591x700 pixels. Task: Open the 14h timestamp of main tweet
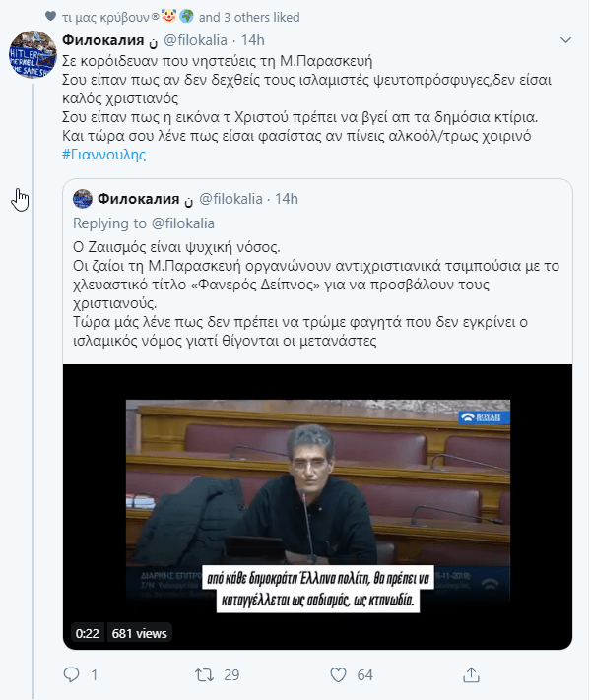253,40
